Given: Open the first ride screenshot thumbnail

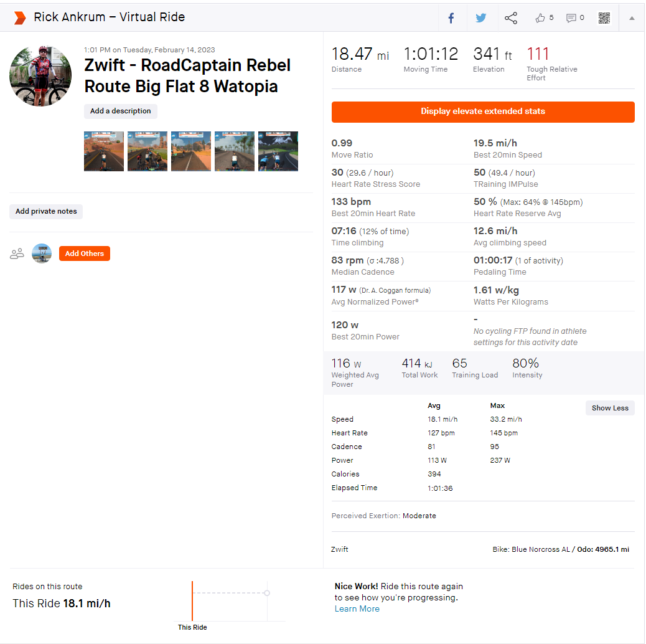Looking at the screenshot, I should pos(104,151).
